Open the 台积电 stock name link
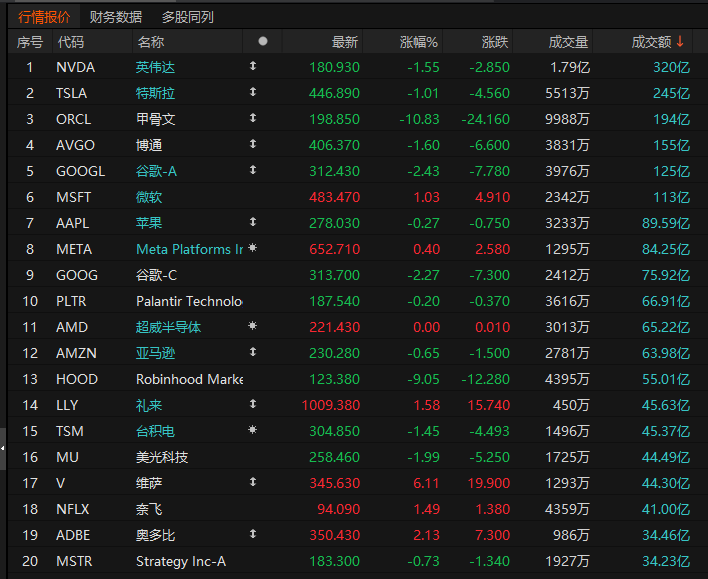Screen dimensions: 708x579 (155, 431)
